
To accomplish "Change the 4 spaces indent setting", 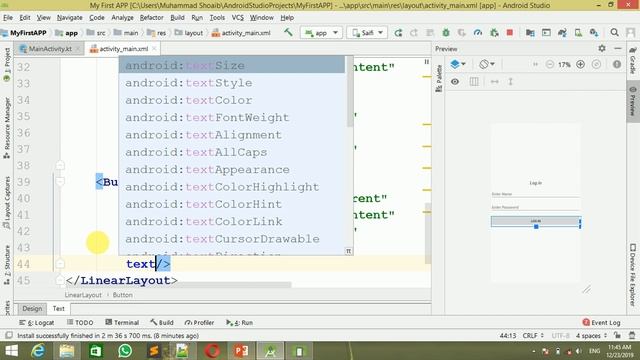I will tap(591, 336).
